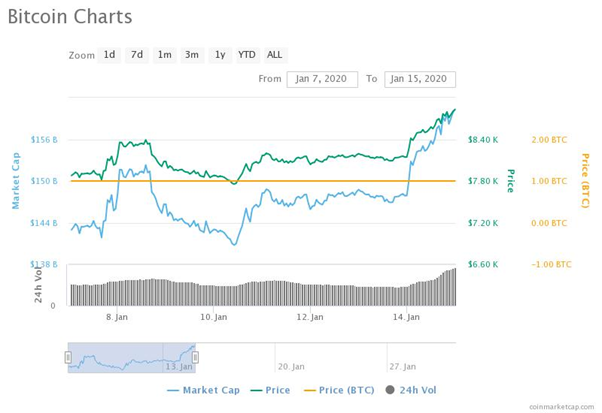
Task: Click navigator at 27. Jan marker
Action: pyautogui.click(x=402, y=367)
